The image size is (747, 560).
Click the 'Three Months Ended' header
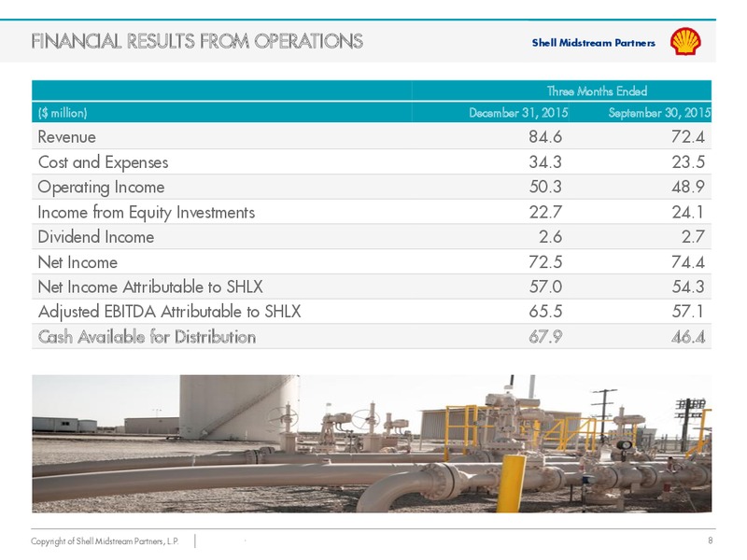pyautogui.click(x=597, y=91)
